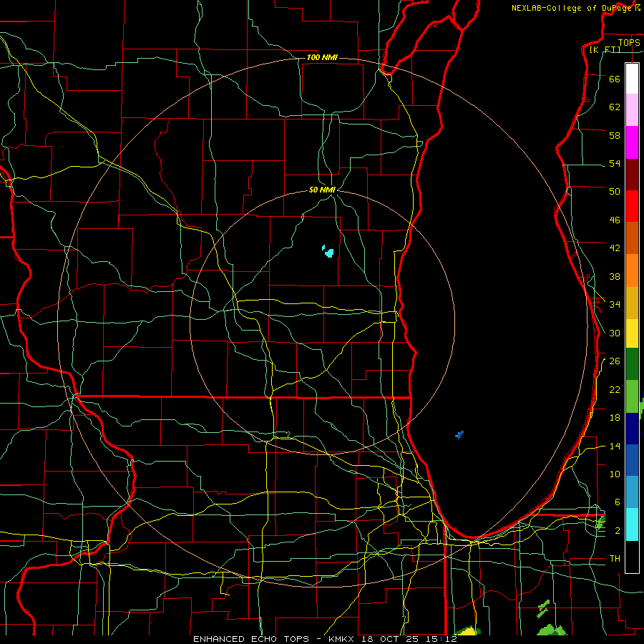Click the legend value '2'

[x=618, y=531]
